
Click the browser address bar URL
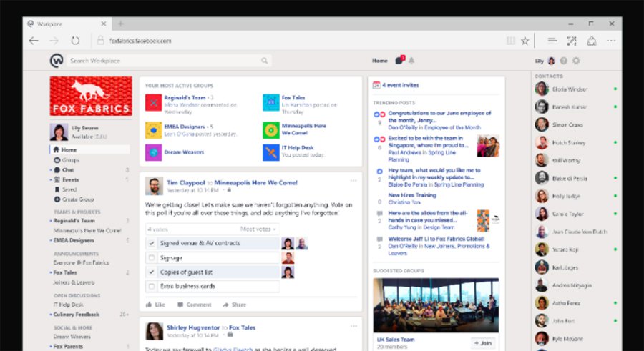tap(140, 41)
